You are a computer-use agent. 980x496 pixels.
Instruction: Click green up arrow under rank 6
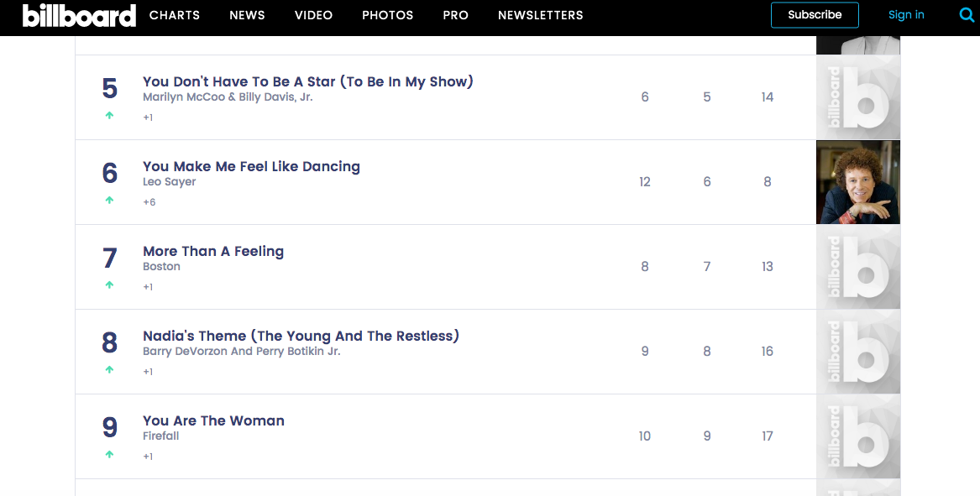(109, 201)
